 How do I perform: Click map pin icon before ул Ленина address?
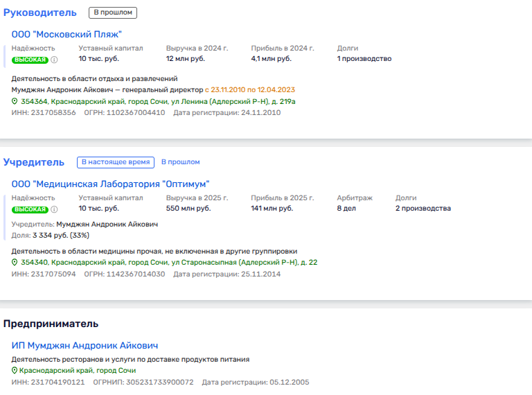point(15,101)
